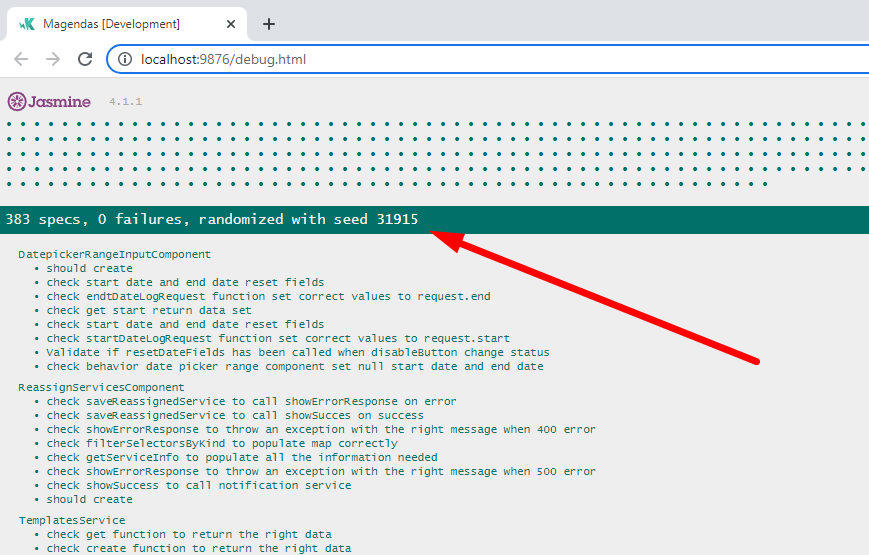Screen dimensions: 869x555
Task: Click the browser forward arrow button
Action: 53,59
